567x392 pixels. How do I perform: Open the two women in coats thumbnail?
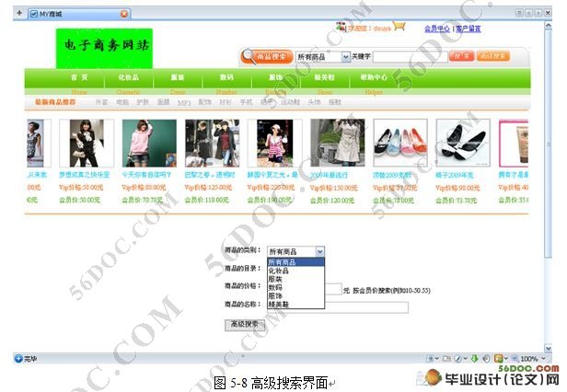click(x=213, y=144)
